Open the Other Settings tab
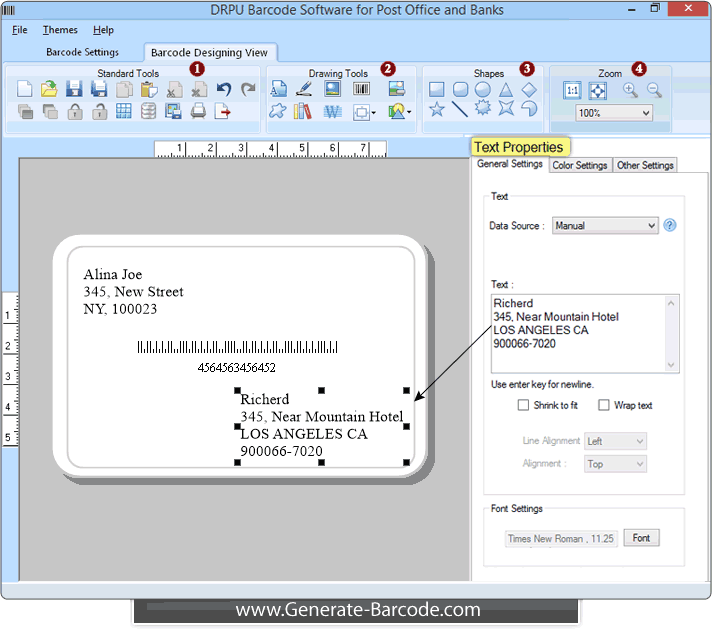This screenshot has width=712, height=629. pyautogui.click(x=644, y=165)
